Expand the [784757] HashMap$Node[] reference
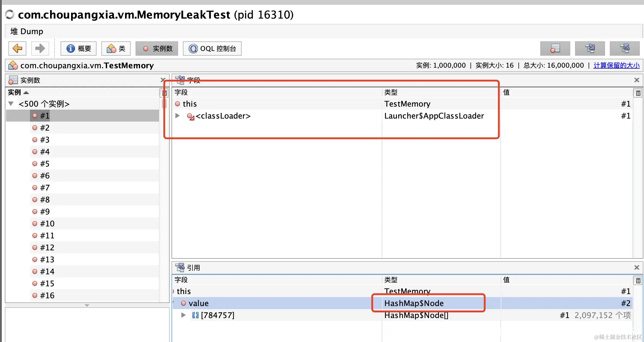This screenshot has height=342, width=644. click(x=183, y=315)
